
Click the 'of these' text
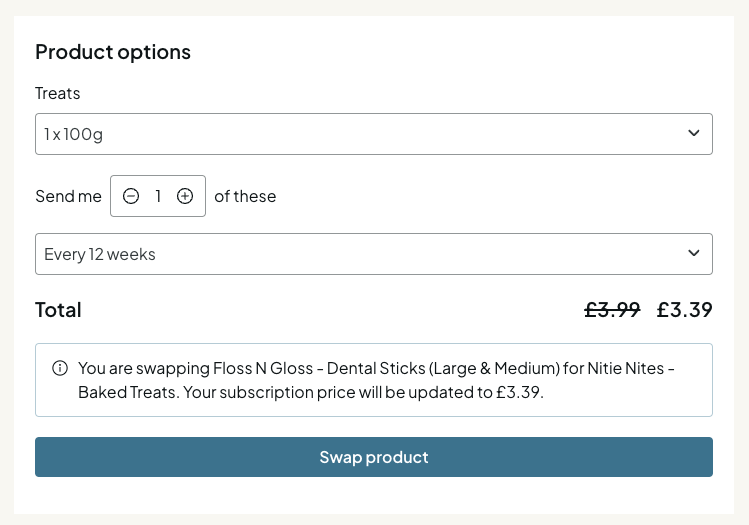[245, 196]
